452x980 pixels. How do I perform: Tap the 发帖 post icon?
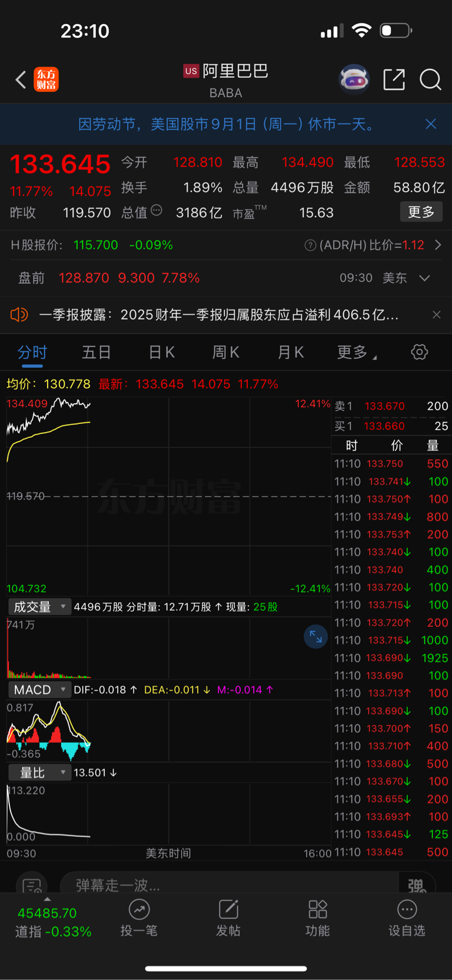click(228, 909)
